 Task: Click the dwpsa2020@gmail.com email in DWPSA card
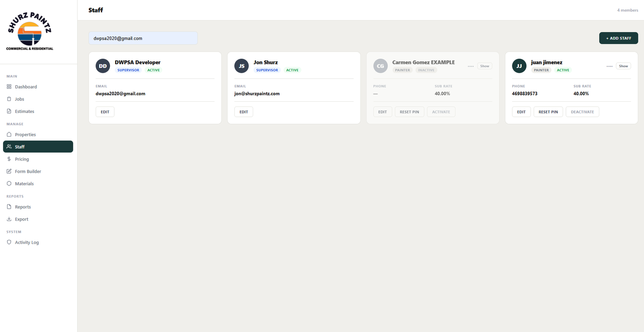click(120, 94)
